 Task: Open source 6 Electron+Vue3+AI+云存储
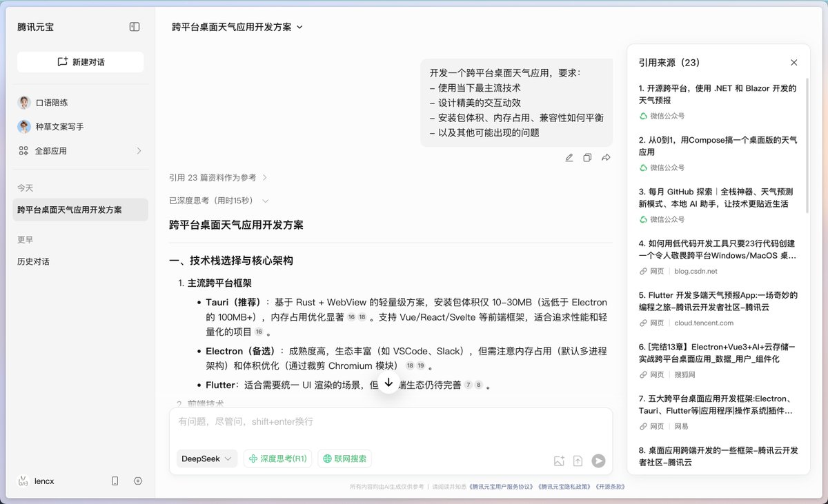pos(718,353)
